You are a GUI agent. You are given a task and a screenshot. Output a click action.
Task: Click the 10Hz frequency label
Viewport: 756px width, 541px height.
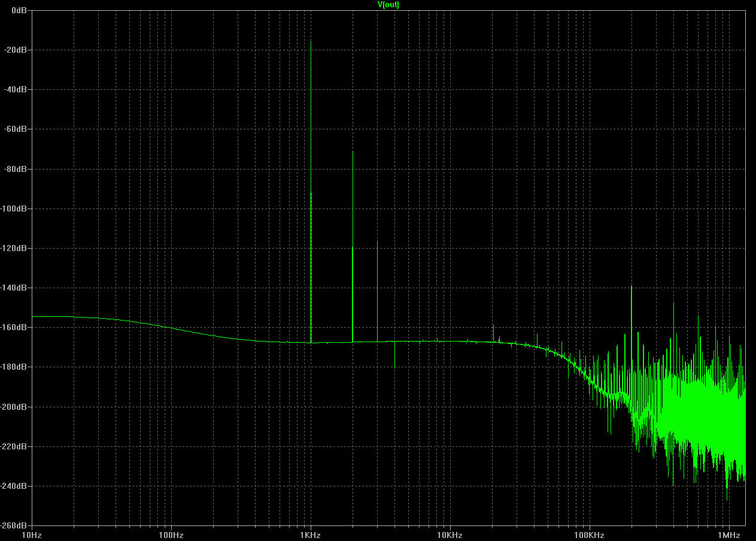click(x=32, y=534)
